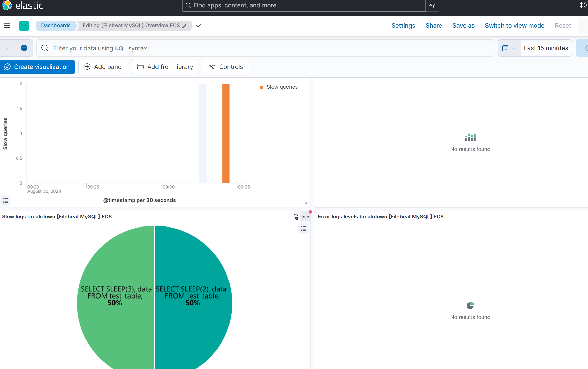
Task: Edit dashboard title pencil icon
Action: click(x=184, y=26)
